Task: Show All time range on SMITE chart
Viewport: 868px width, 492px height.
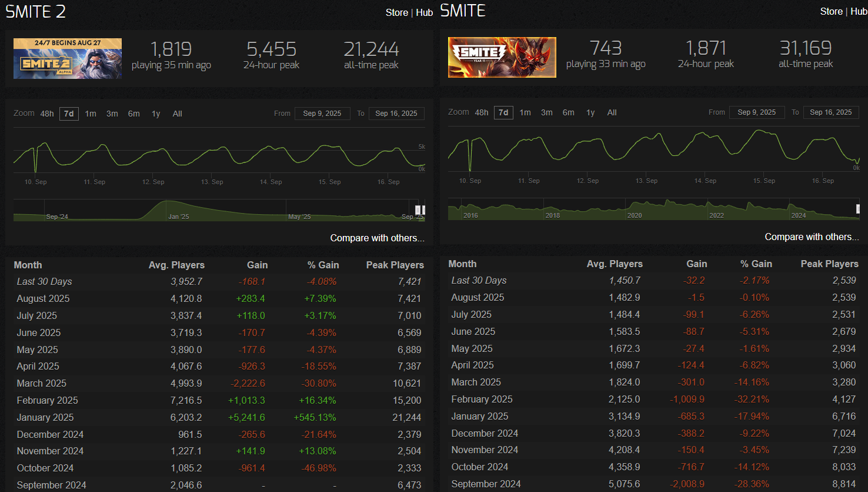Action: click(612, 112)
